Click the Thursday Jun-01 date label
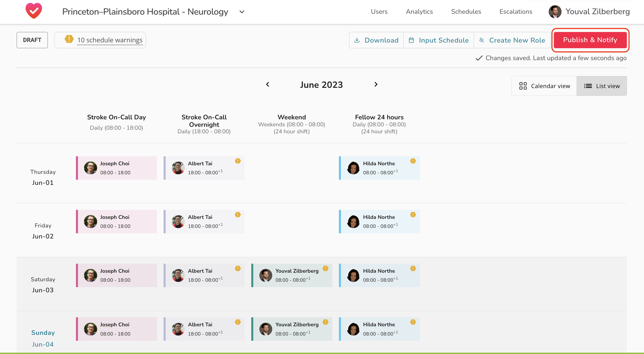The height and width of the screenshot is (354, 644). 43,177
